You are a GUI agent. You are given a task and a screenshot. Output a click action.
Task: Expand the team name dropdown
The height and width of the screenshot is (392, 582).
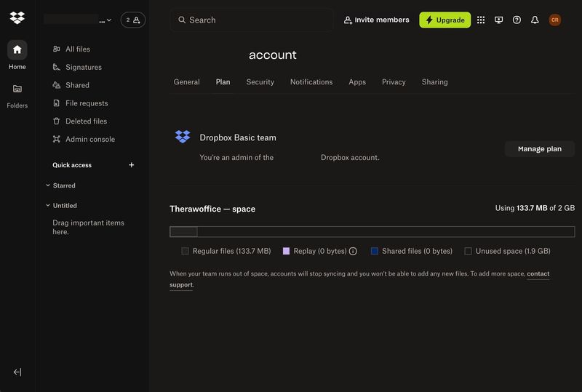[109, 20]
